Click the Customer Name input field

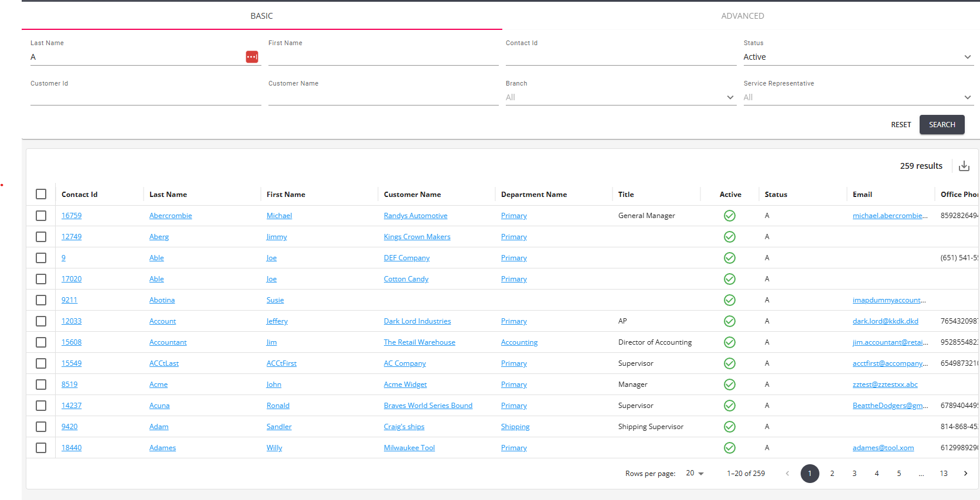click(383, 97)
